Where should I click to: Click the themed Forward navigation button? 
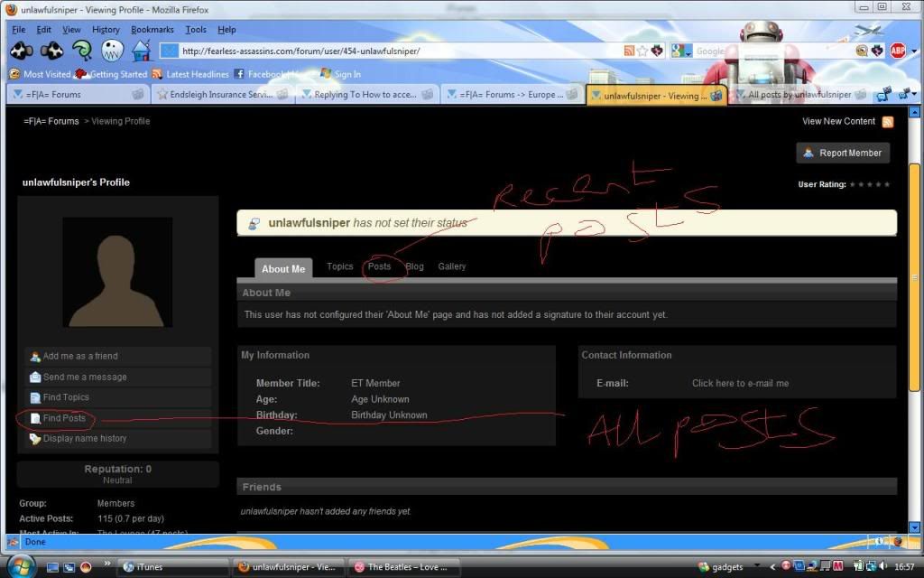click(x=51, y=51)
